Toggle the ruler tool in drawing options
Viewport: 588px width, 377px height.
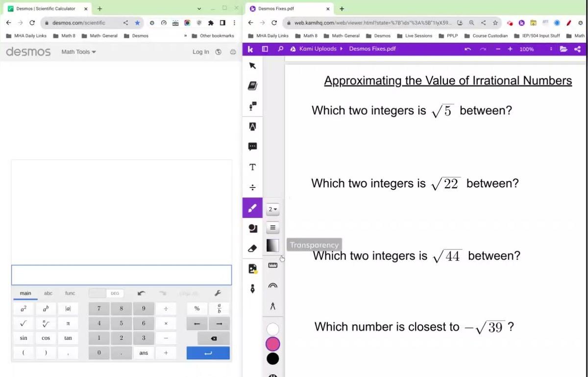[273, 265]
